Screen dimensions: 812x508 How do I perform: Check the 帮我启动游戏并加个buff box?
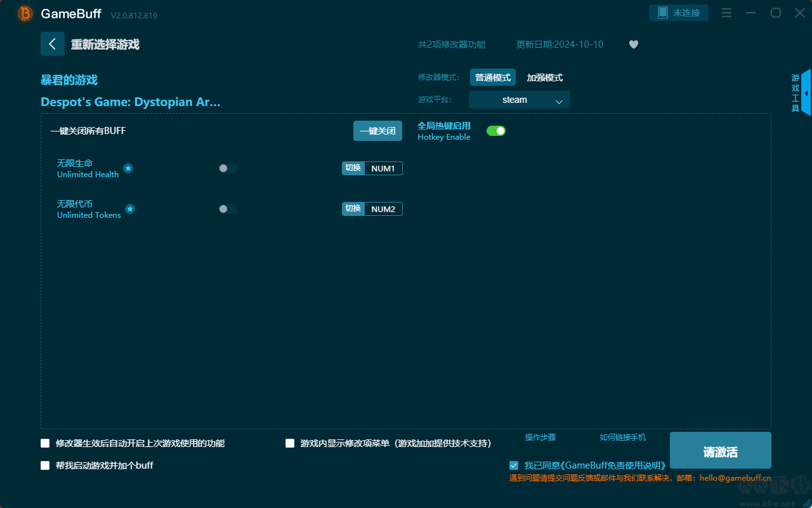point(45,465)
